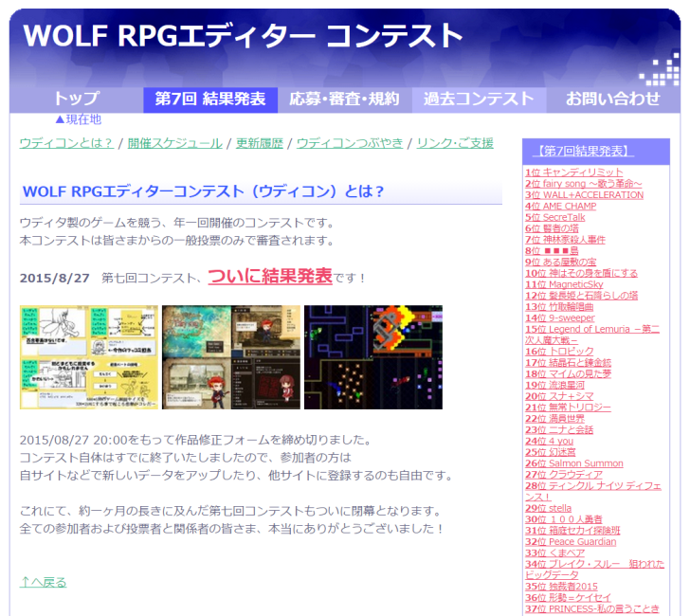This screenshot has width=690, height=616.
Task: Open 13位 竹取輪唱曲 entry
Action: tap(559, 307)
